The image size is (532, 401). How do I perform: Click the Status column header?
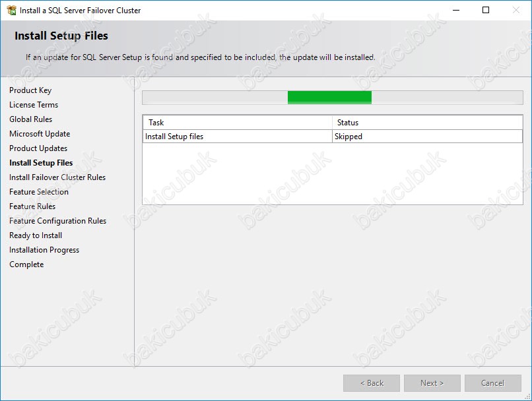pos(427,123)
